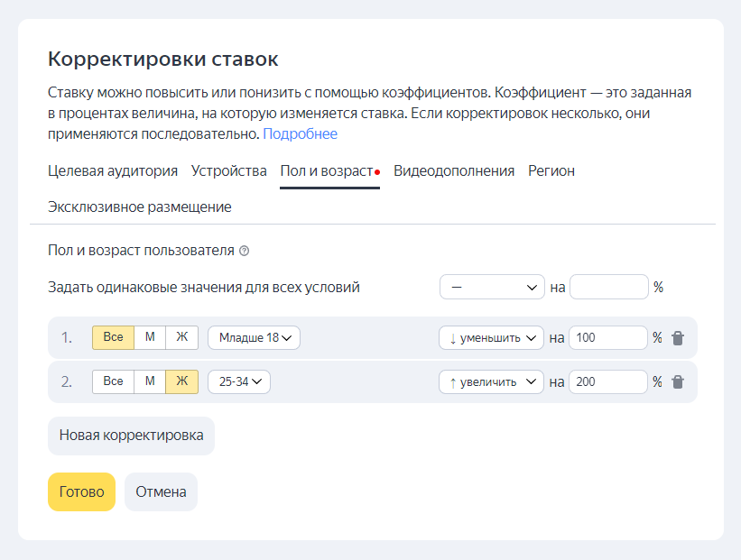Click the help icon beside Пол и возраст пользователя
The height and width of the screenshot is (560, 741).
tap(245, 251)
